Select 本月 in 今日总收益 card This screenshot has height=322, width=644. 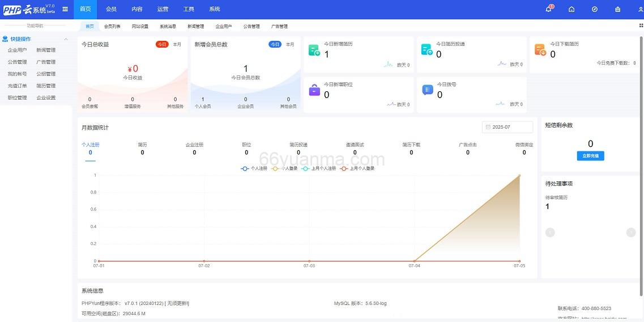click(x=177, y=44)
